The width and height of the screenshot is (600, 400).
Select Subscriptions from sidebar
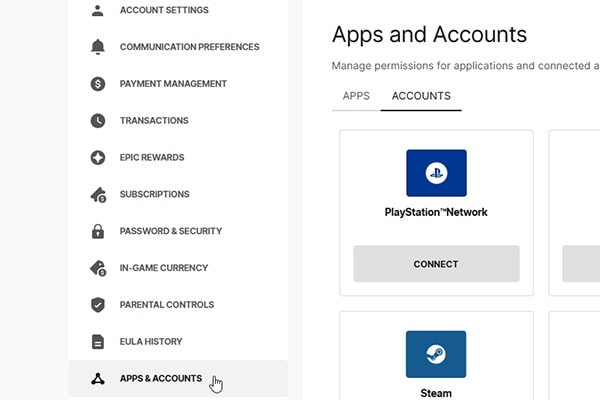[155, 194]
